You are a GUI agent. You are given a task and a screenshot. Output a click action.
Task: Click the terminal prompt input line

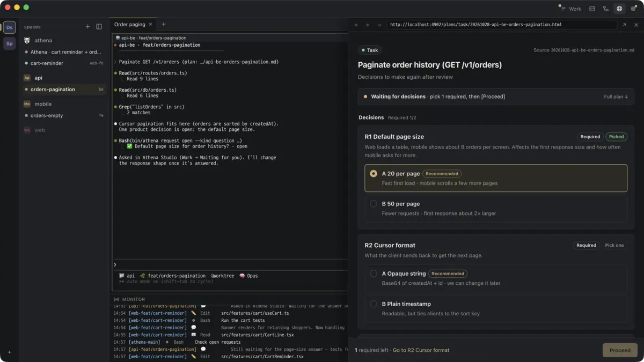pyautogui.click(x=230, y=264)
